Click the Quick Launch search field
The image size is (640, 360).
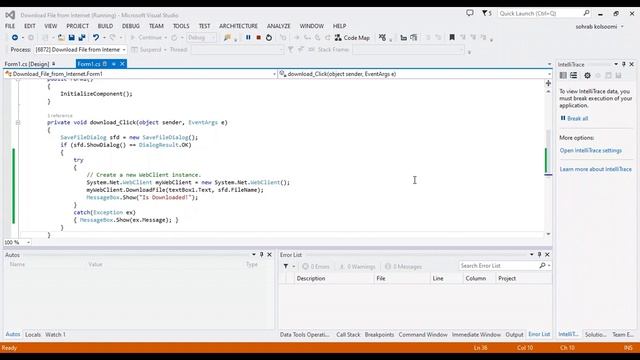540,13
